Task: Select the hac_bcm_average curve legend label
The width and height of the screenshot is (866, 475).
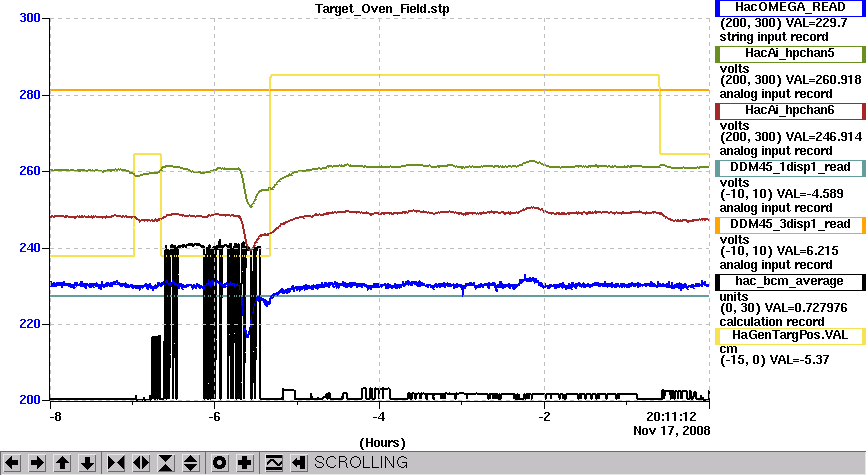Action: click(790, 282)
